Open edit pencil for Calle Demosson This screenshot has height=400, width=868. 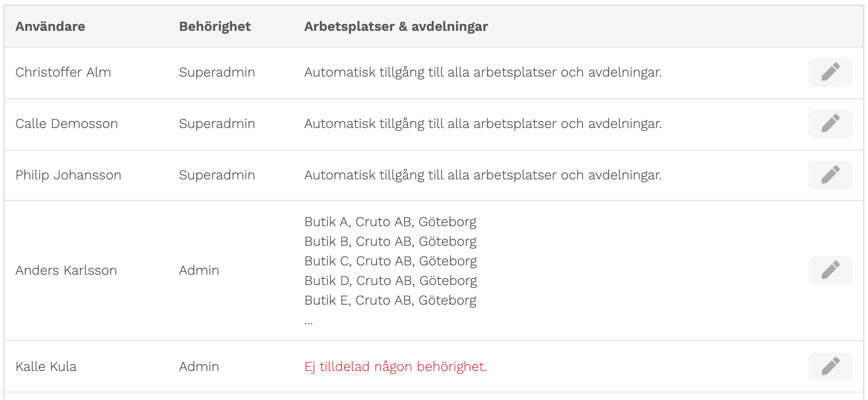pos(830,124)
